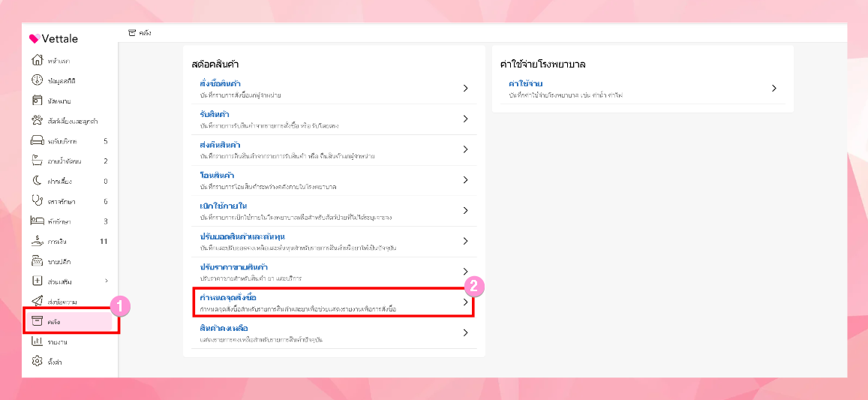868x400 pixels.
Task: Open the reports (รายงาน) bar chart icon
Action: [x=37, y=341]
